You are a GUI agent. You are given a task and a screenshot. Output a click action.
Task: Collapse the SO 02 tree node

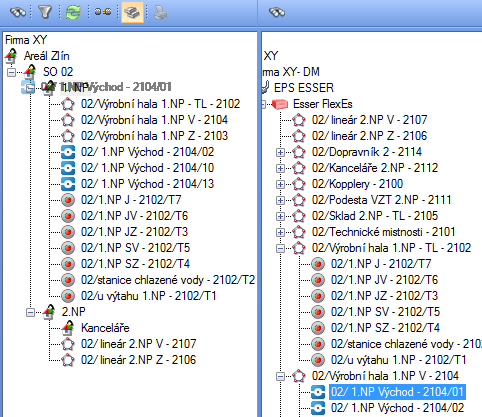(x=11, y=72)
